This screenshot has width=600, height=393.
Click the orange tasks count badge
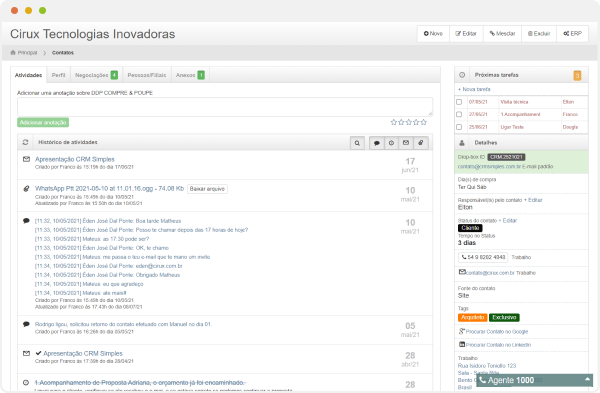point(577,75)
